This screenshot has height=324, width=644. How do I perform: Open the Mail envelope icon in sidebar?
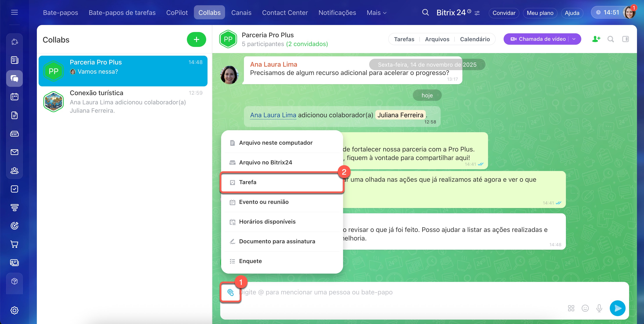14,152
